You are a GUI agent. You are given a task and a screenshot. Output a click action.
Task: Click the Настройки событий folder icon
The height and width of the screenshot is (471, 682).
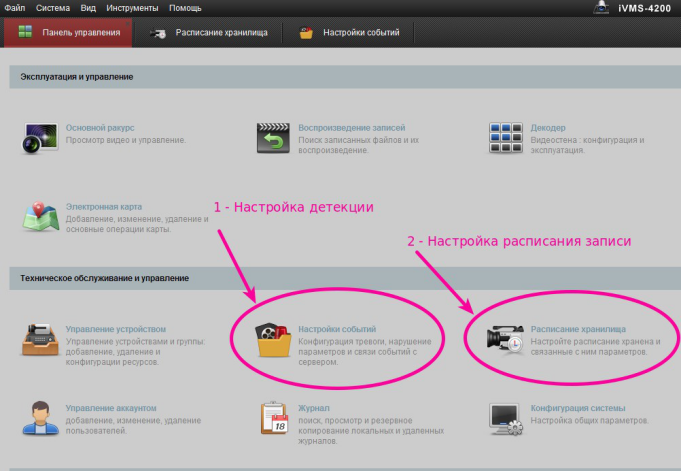click(273, 339)
